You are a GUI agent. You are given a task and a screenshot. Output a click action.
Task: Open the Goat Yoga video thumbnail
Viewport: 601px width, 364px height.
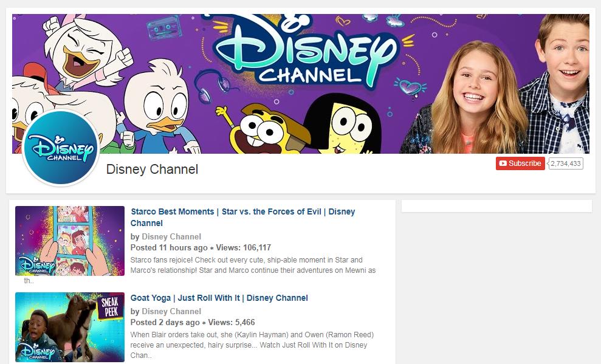coord(70,327)
